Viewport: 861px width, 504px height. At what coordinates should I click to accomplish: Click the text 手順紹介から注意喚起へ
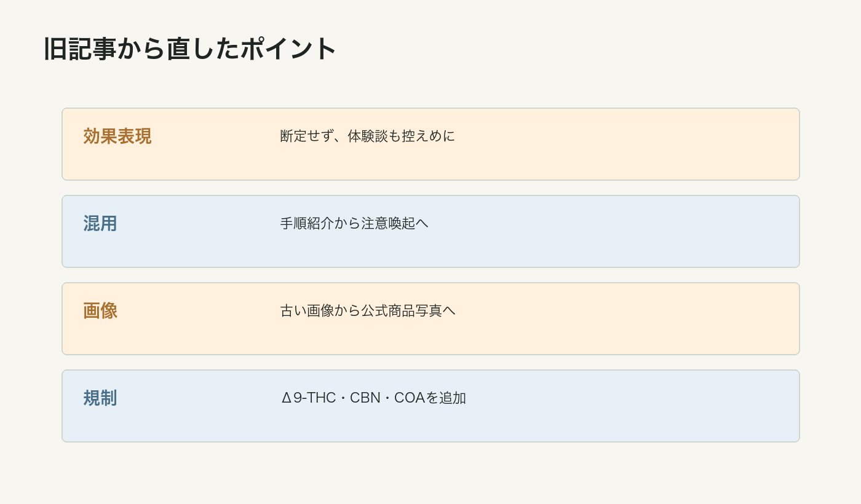tap(354, 223)
